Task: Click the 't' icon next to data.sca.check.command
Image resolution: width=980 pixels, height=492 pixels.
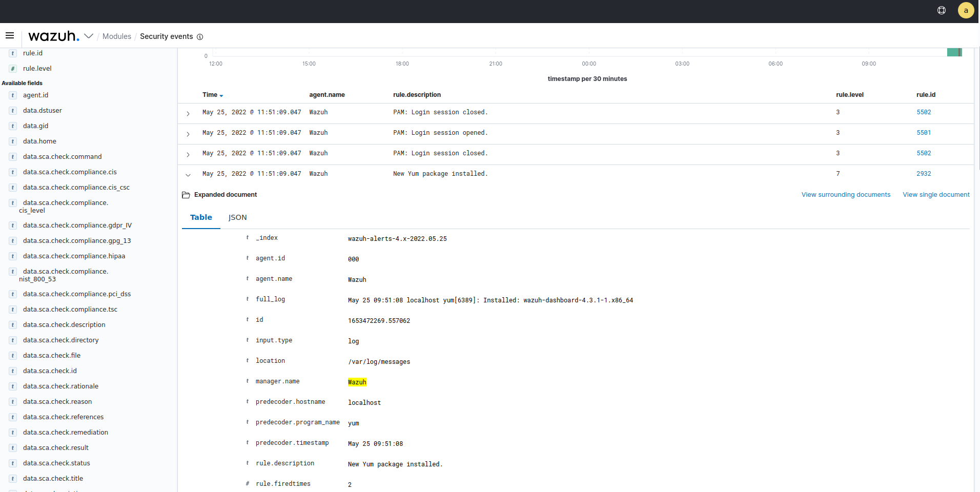Action: 12,156
